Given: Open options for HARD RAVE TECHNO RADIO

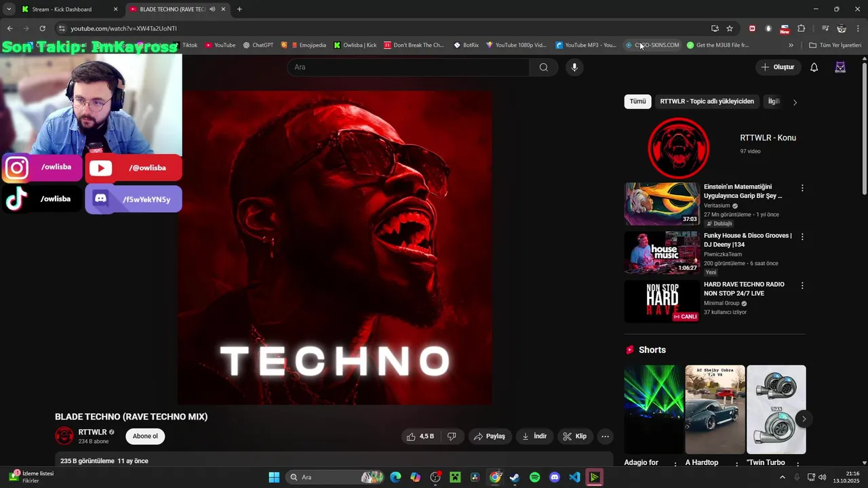Looking at the screenshot, I should (802, 285).
